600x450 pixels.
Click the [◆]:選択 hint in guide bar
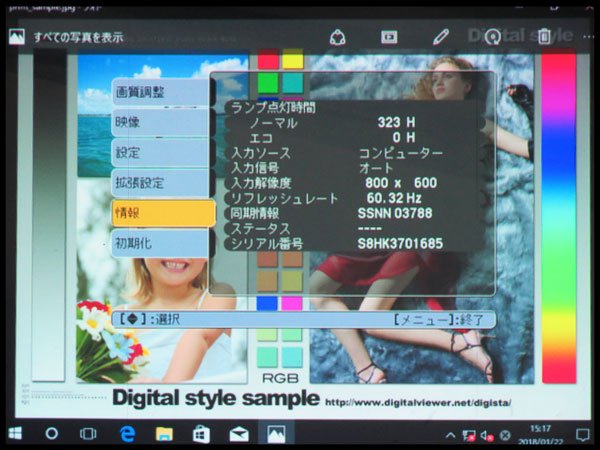(150, 319)
